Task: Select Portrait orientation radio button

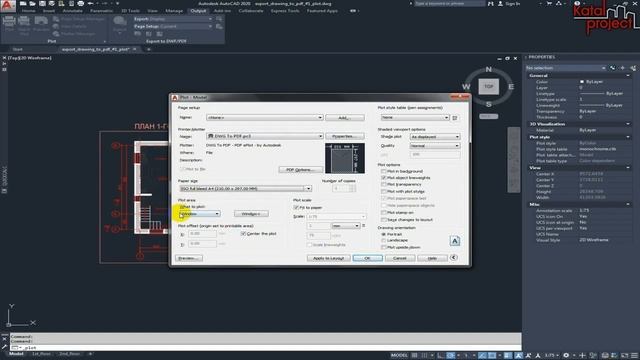Action: tap(384, 234)
